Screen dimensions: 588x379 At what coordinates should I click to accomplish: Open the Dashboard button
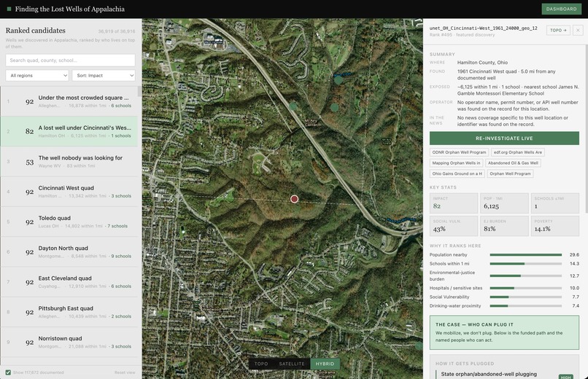tap(561, 9)
